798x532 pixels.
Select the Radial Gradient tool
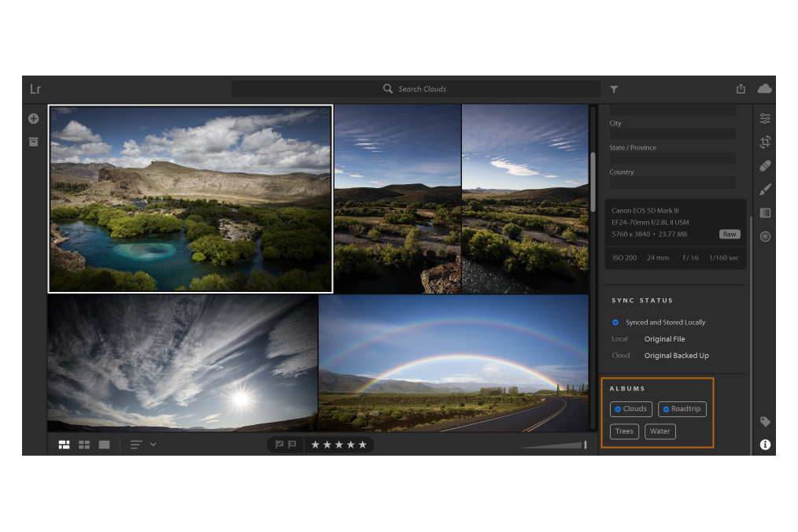click(x=764, y=236)
